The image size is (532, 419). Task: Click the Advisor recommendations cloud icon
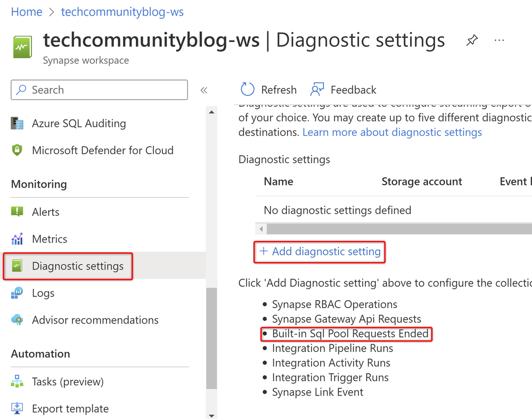[x=17, y=320]
